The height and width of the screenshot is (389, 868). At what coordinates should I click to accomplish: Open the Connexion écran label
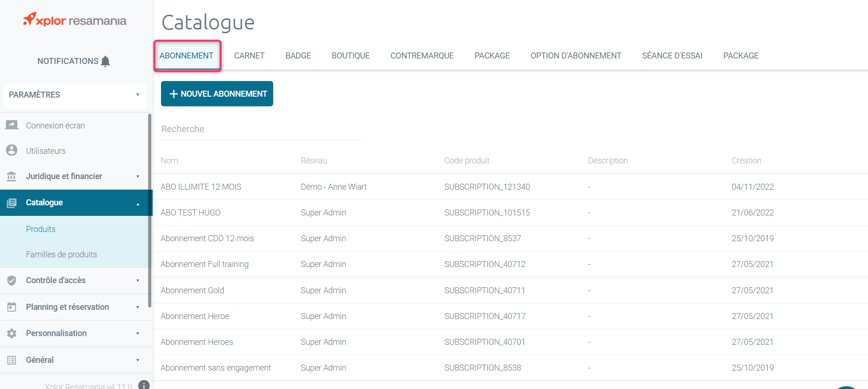coord(55,126)
